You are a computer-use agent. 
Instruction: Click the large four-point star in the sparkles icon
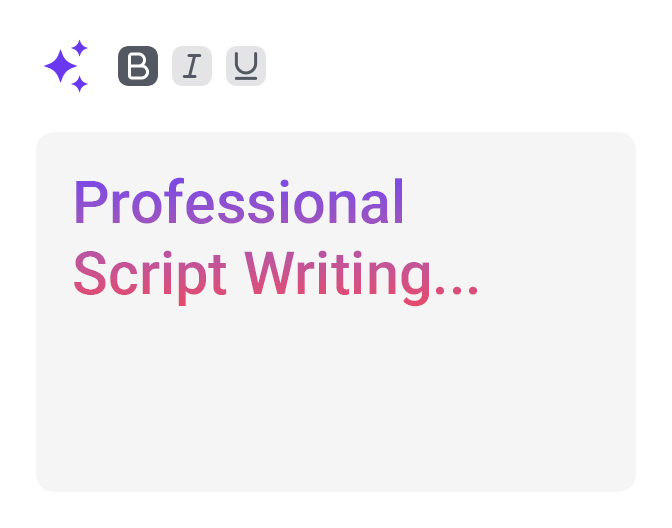pyautogui.click(x=60, y=67)
